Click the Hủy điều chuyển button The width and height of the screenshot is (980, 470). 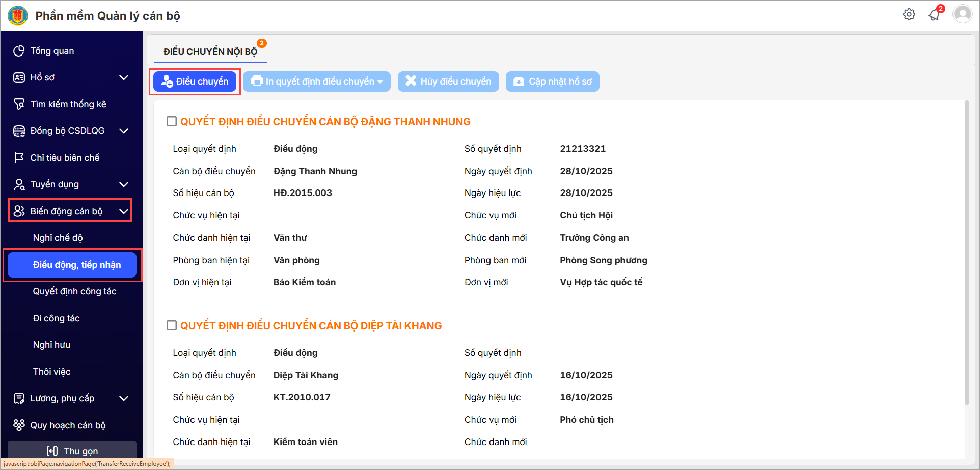[448, 81]
